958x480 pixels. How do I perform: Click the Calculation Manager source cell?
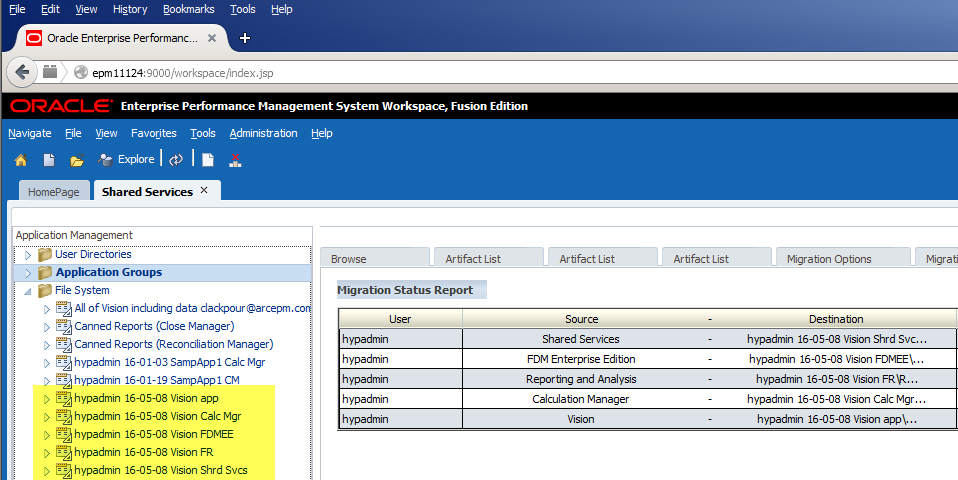coord(581,399)
